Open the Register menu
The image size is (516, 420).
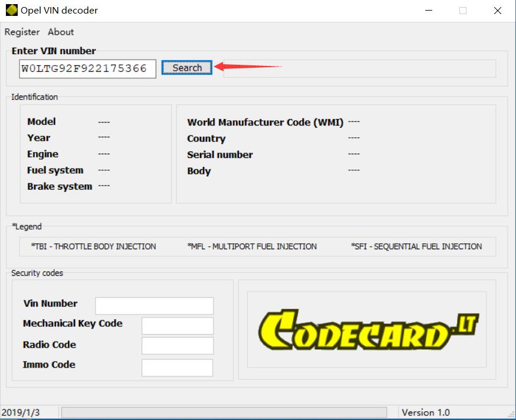(22, 32)
